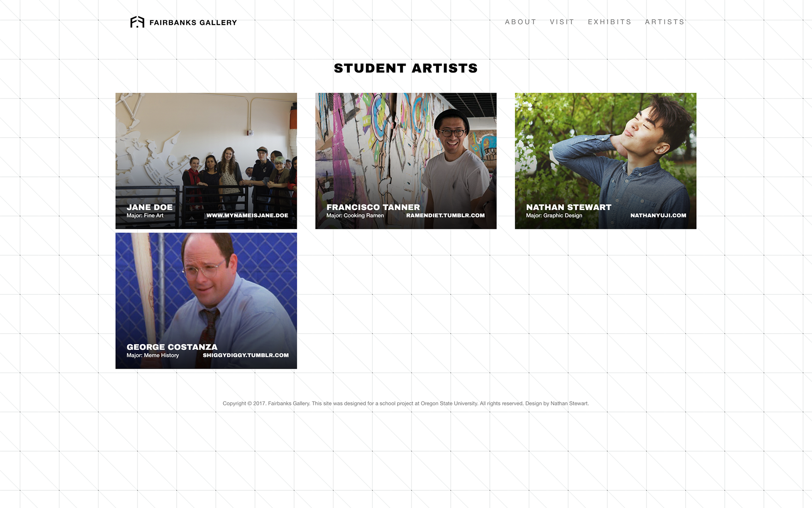Select the Francisco Tanner name heading
This screenshot has height=508, width=812.
point(373,207)
